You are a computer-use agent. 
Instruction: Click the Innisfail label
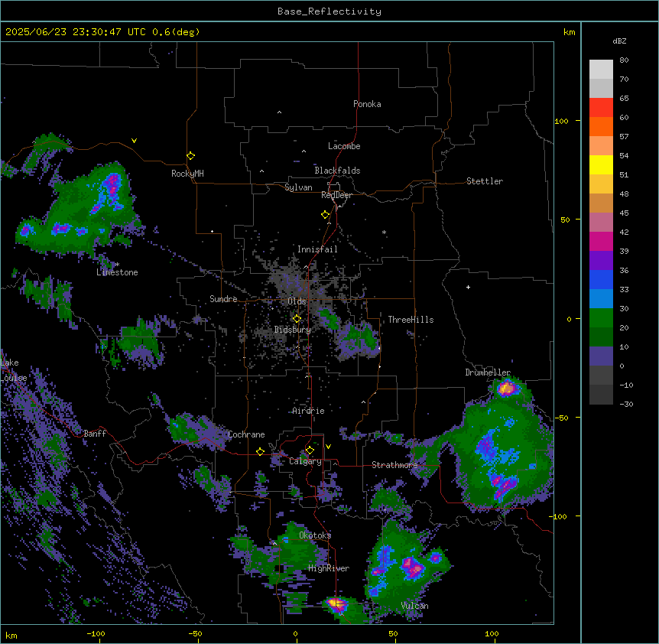[317, 249]
